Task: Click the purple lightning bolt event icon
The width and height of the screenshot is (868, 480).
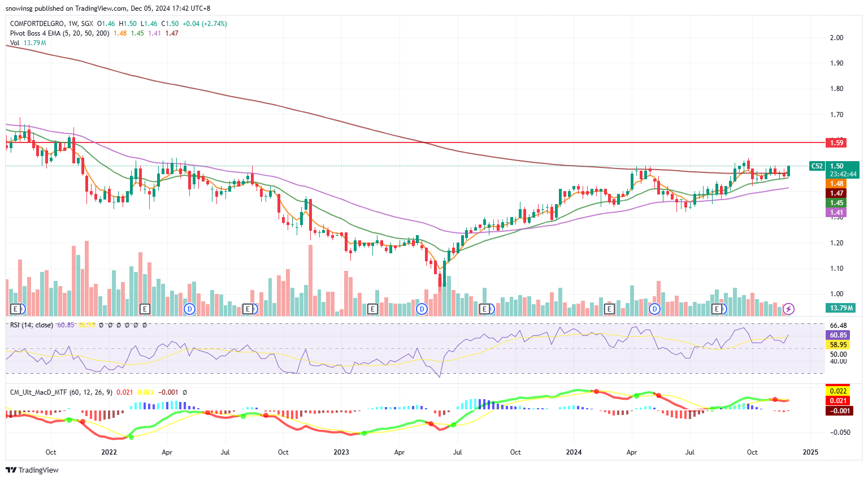Action: tap(789, 309)
